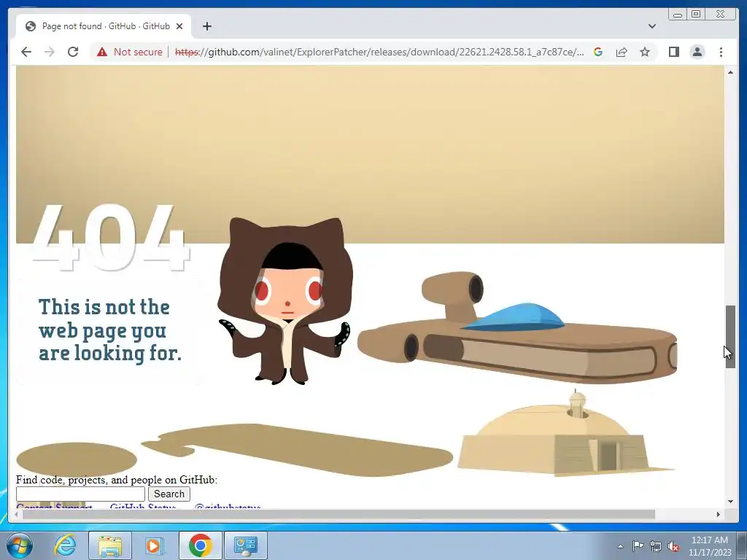Screen dimensions: 747x560
Task: Restore down the Chrome window
Action: 696,15
